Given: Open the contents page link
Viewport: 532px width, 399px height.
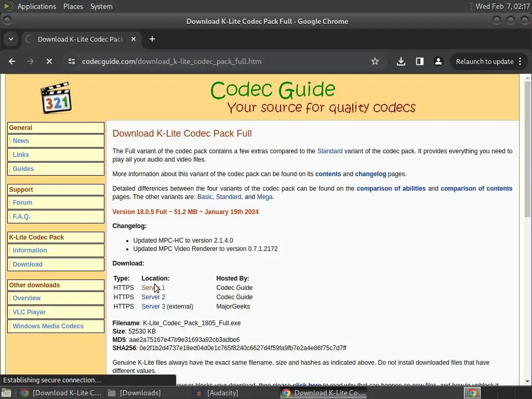Looking at the screenshot, I should [x=328, y=174].
